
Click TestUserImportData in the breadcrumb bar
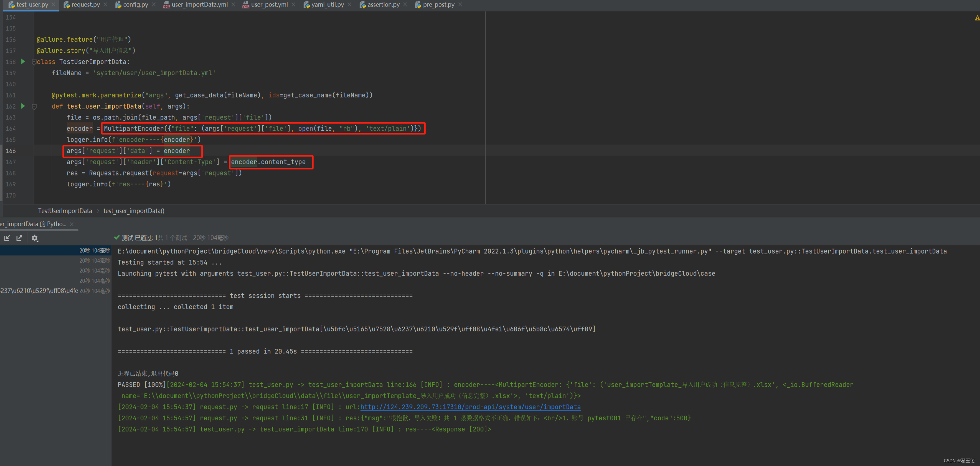(x=65, y=211)
